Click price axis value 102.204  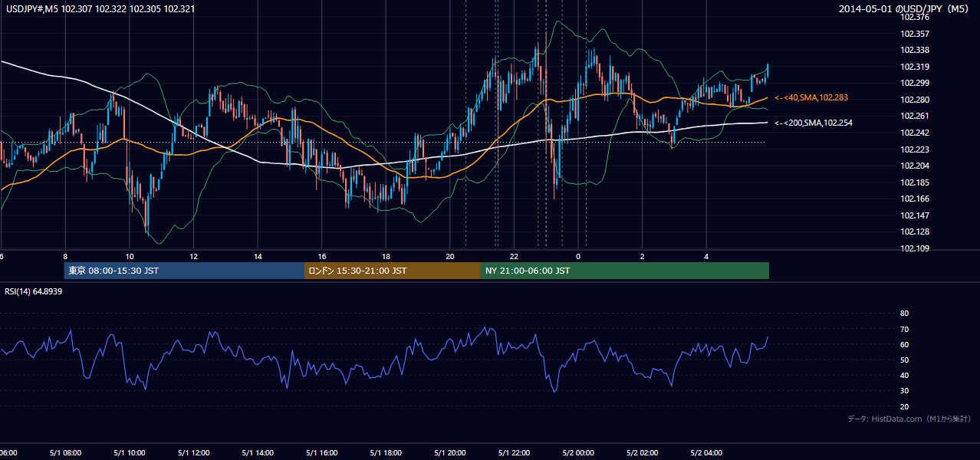tap(915, 166)
